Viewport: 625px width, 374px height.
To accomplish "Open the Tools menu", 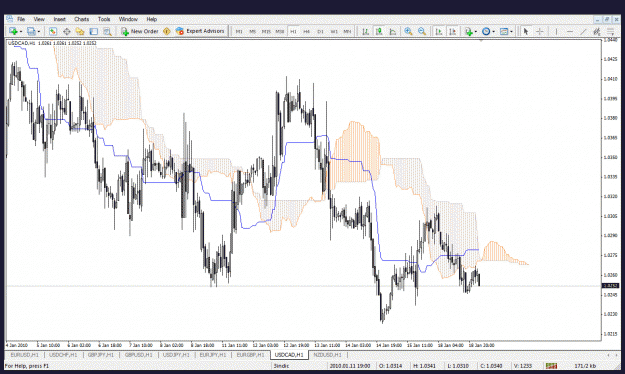I will click(x=104, y=19).
